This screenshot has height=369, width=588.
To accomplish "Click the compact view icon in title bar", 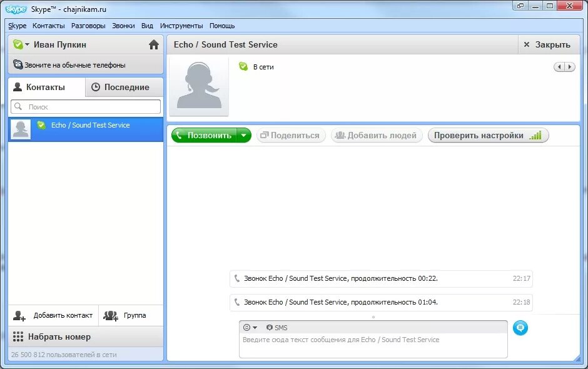I will (520, 6).
